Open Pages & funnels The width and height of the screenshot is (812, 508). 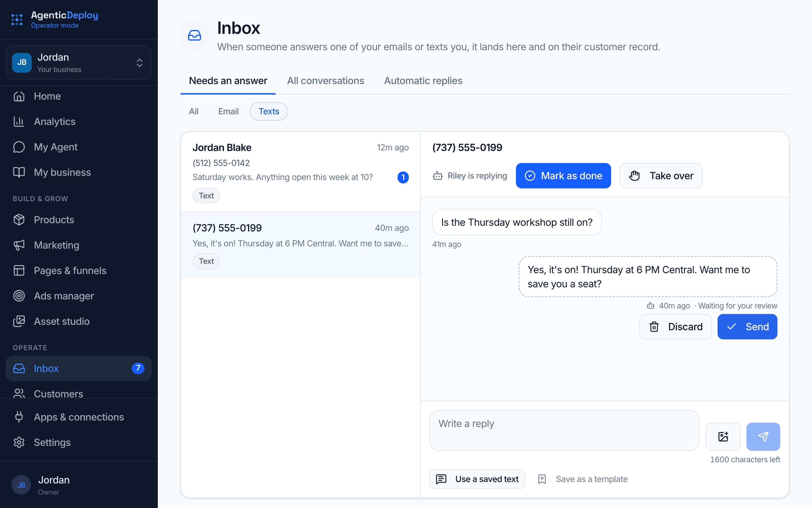(78, 270)
